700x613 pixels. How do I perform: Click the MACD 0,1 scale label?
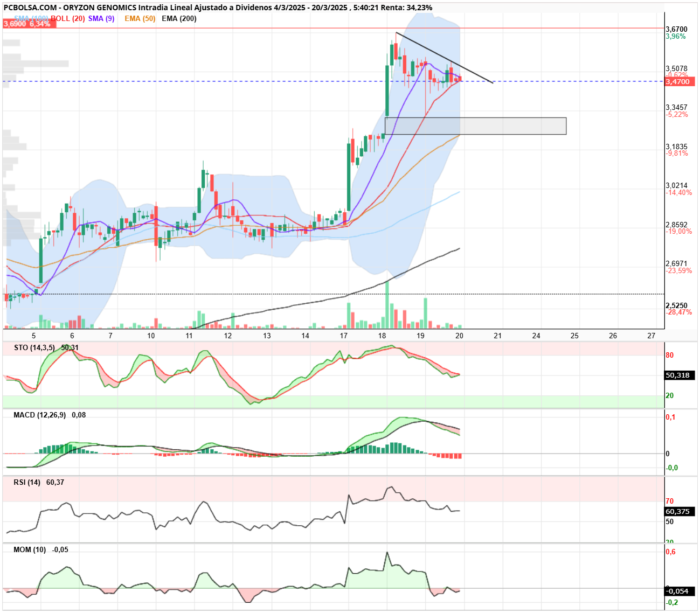point(670,417)
